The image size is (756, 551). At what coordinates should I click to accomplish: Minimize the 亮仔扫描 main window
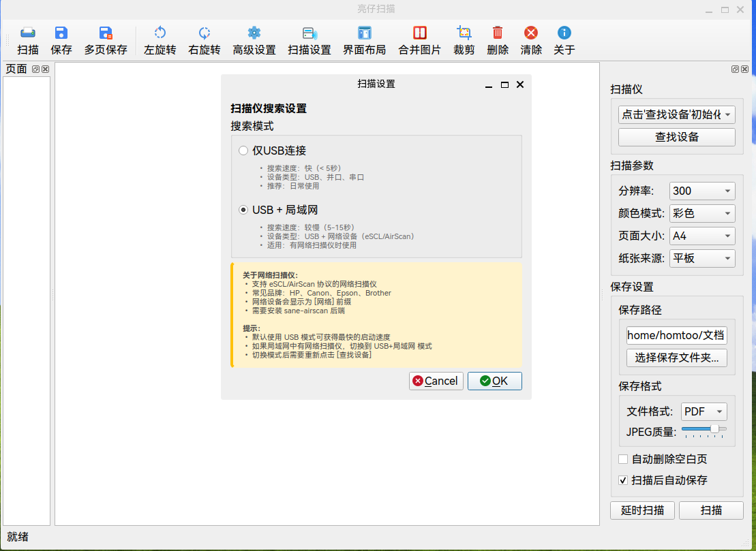coord(709,10)
